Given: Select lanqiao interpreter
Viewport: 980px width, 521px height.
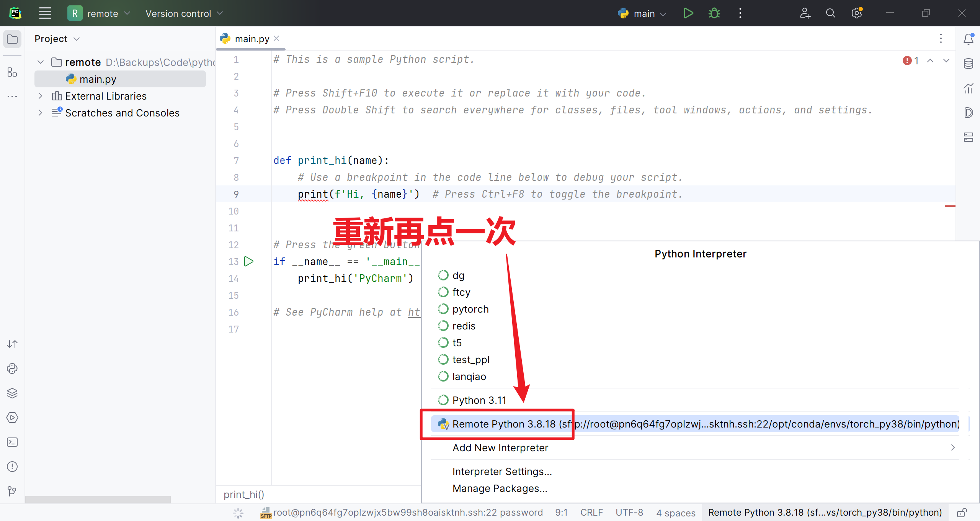Looking at the screenshot, I should [x=695, y=376].
